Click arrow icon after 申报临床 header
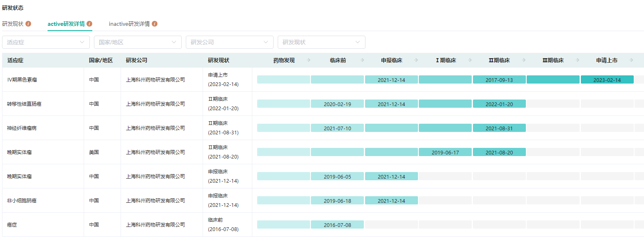644x238 pixels. pyautogui.click(x=416, y=60)
